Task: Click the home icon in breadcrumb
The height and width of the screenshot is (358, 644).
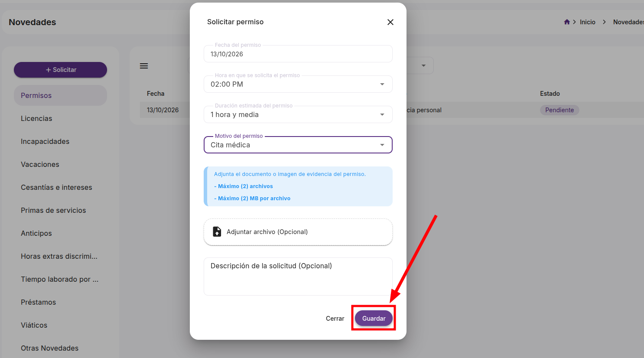Action: pyautogui.click(x=567, y=22)
